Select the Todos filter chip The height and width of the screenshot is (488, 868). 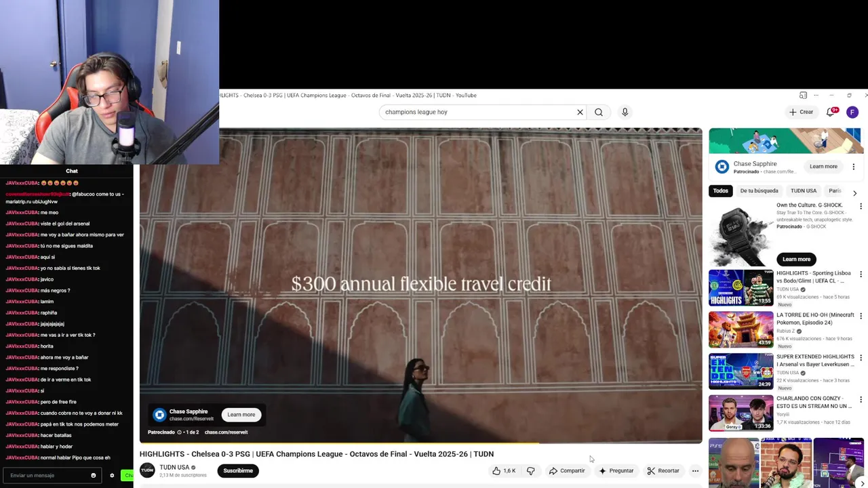tap(720, 191)
